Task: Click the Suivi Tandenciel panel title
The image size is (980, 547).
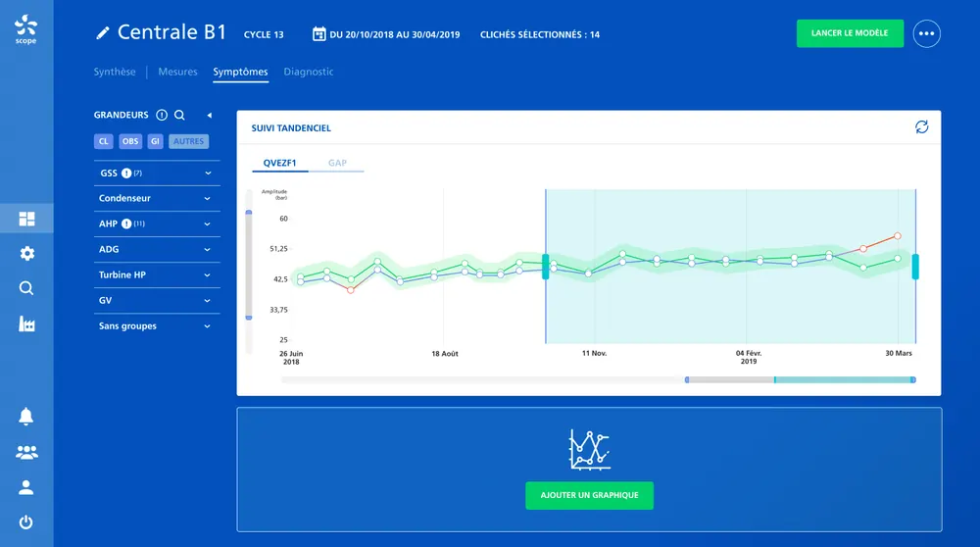Action: click(291, 128)
